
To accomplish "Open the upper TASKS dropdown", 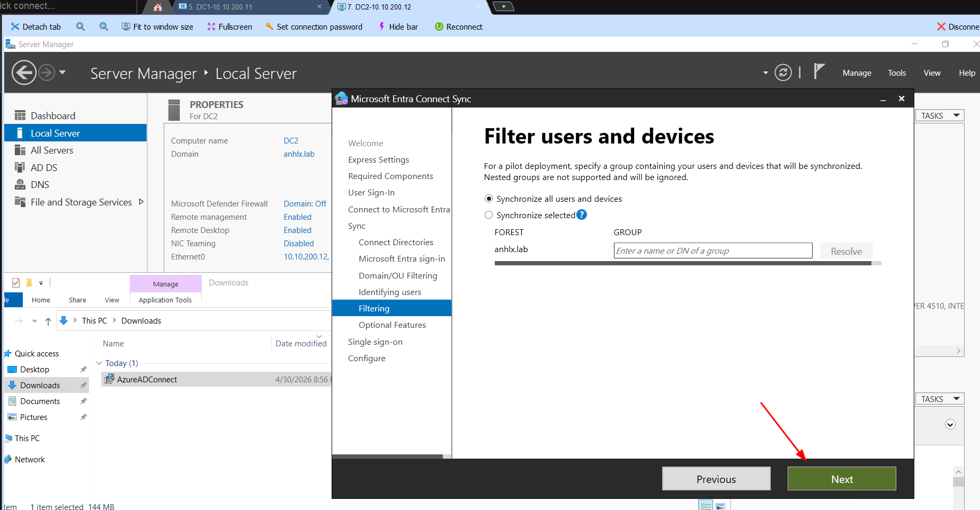I will coord(940,115).
